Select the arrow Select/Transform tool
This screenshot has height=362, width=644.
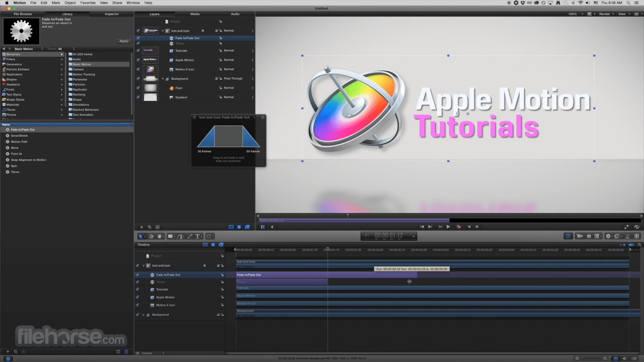pyautogui.click(x=141, y=236)
